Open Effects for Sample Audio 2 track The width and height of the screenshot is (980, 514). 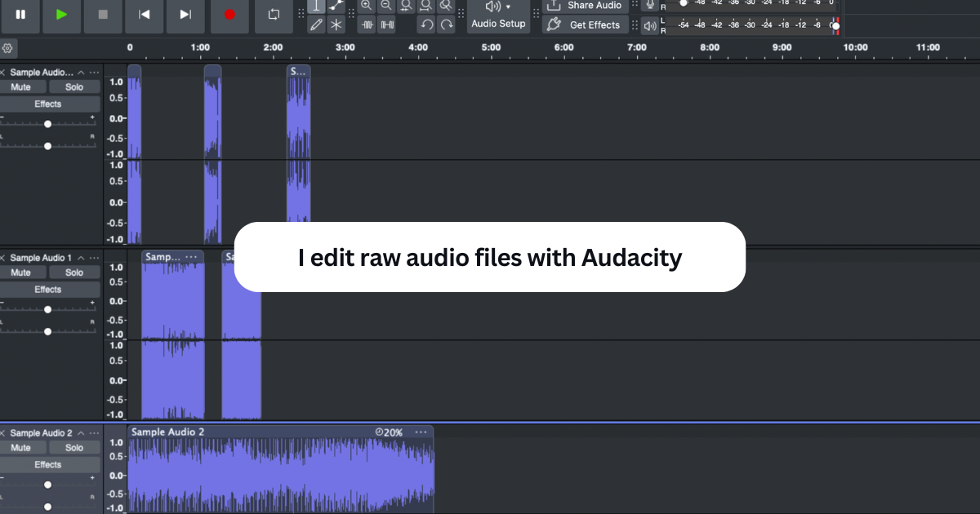coord(48,464)
